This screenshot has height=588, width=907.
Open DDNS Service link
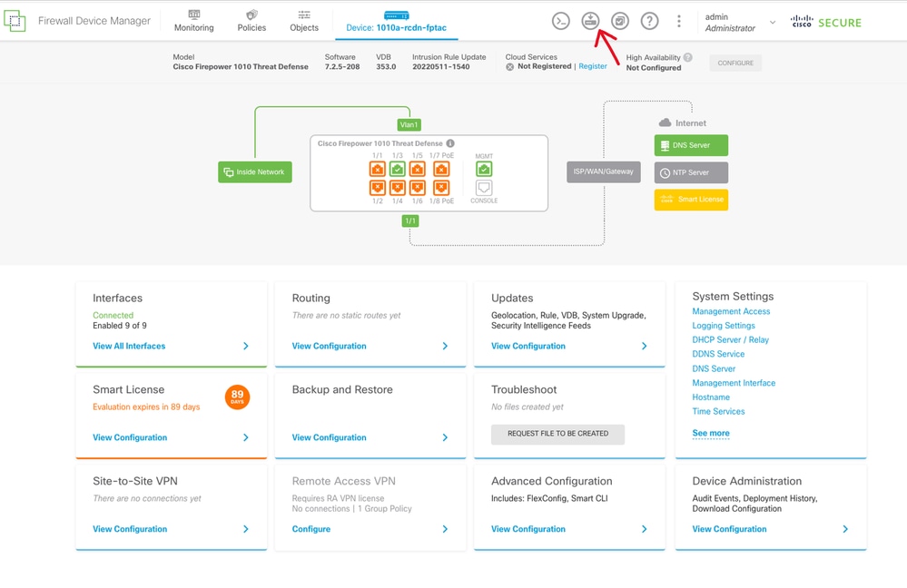click(718, 354)
